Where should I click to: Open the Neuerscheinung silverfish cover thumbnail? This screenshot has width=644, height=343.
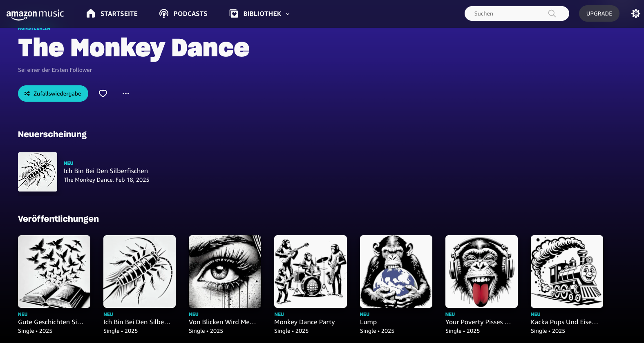pos(38,172)
